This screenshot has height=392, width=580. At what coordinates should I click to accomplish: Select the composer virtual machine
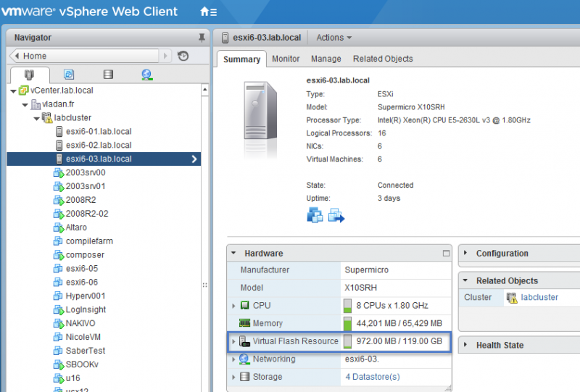pos(85,255)
